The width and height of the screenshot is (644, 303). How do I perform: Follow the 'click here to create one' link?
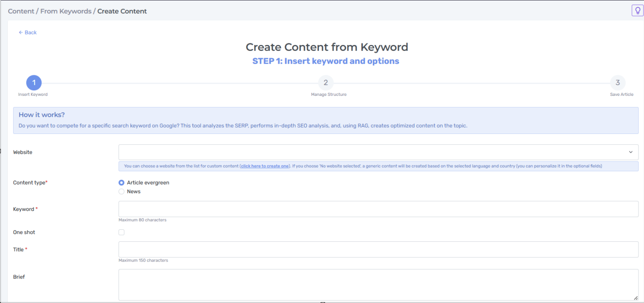click(x=265, y=166)
